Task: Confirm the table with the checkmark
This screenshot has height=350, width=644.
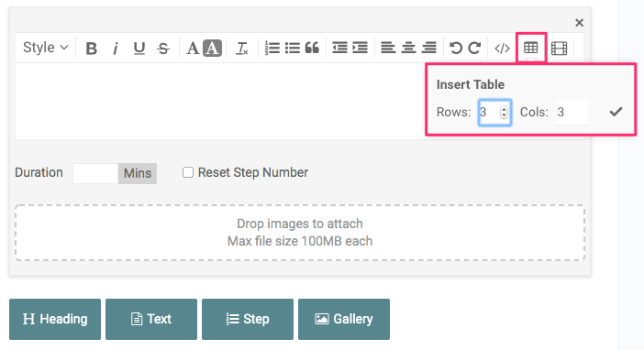Action: (x=616, y=112)
